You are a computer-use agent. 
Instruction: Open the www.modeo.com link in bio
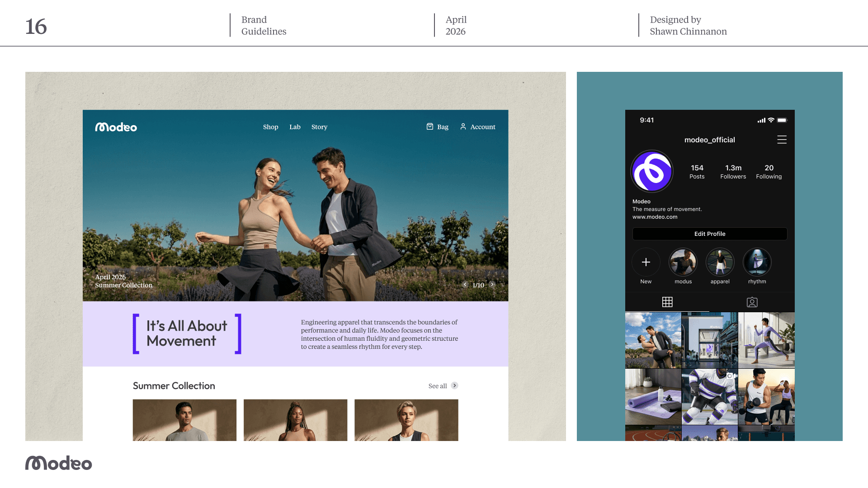655,217
